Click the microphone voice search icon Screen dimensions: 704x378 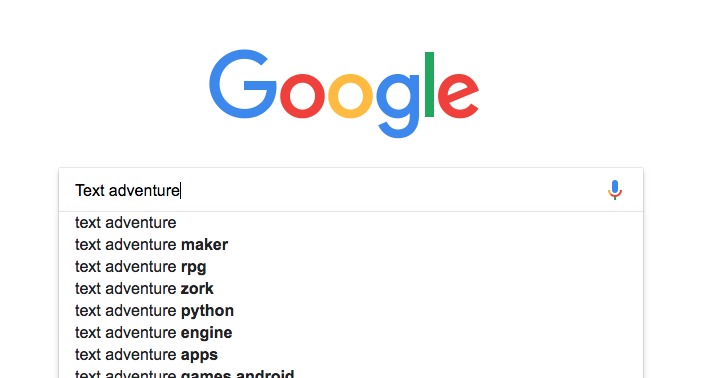click(x=615, y=190)
